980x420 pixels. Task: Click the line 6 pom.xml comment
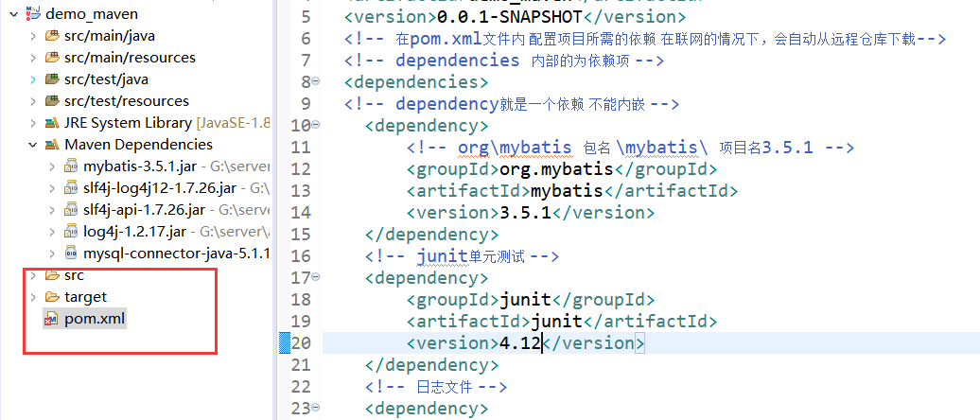[x=645, y=39]
